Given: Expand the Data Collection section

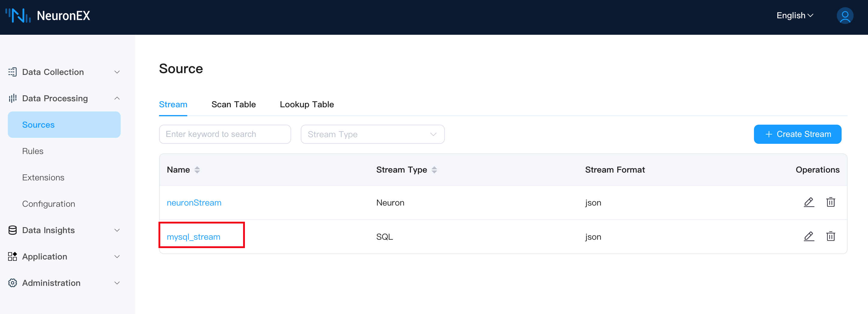Looking at the screenshot, I should 116,72.
